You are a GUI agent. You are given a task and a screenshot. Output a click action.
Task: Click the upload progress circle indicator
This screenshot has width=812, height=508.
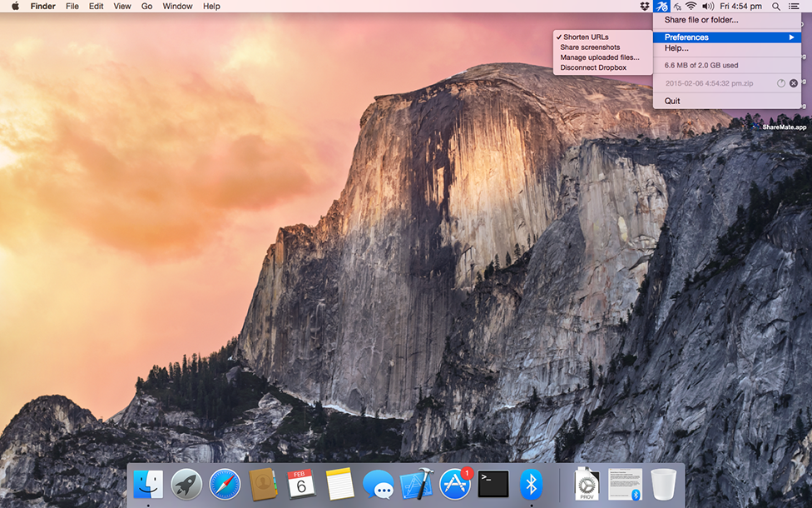pos(781,83)
